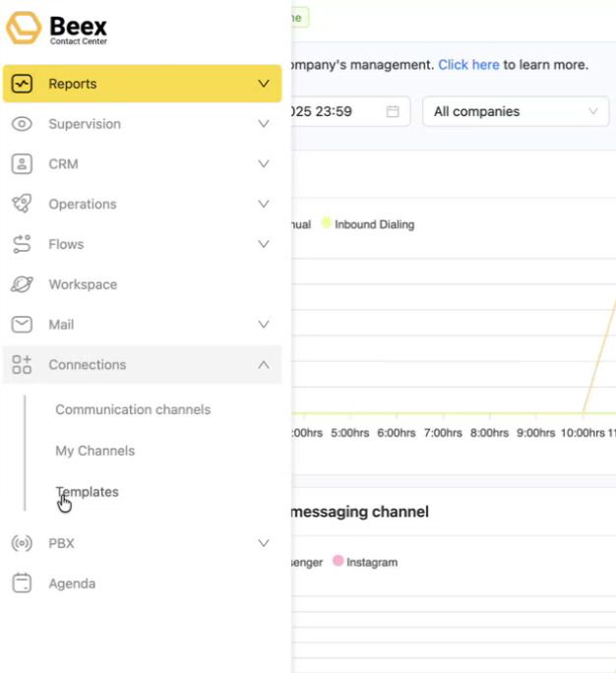Click the Agenda calendar icon
The height and width of the screenshot is (673, 616).
coord(22,583)
